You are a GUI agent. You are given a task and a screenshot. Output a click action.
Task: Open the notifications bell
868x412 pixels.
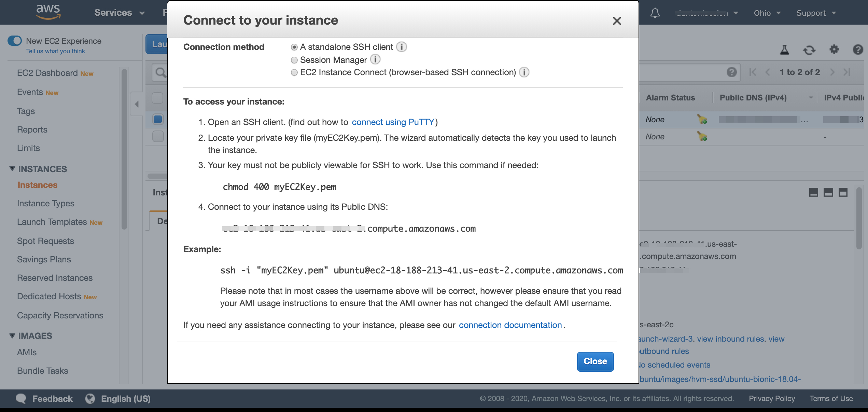655,13
